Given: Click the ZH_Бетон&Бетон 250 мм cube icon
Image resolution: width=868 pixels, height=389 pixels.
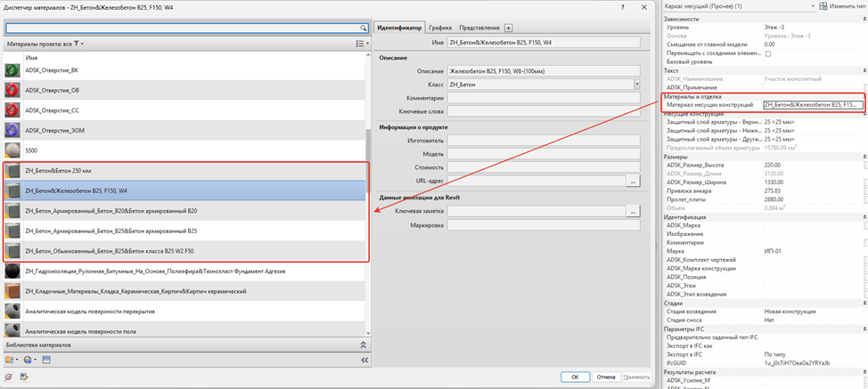Looking at the screenshot, I should 12,170.
